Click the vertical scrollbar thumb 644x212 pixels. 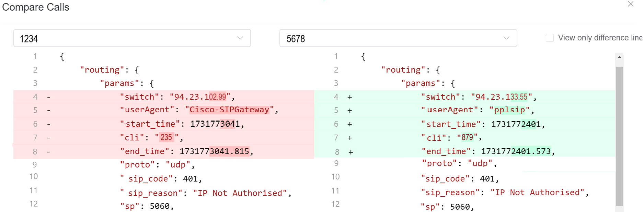click(x=619, y=137)
